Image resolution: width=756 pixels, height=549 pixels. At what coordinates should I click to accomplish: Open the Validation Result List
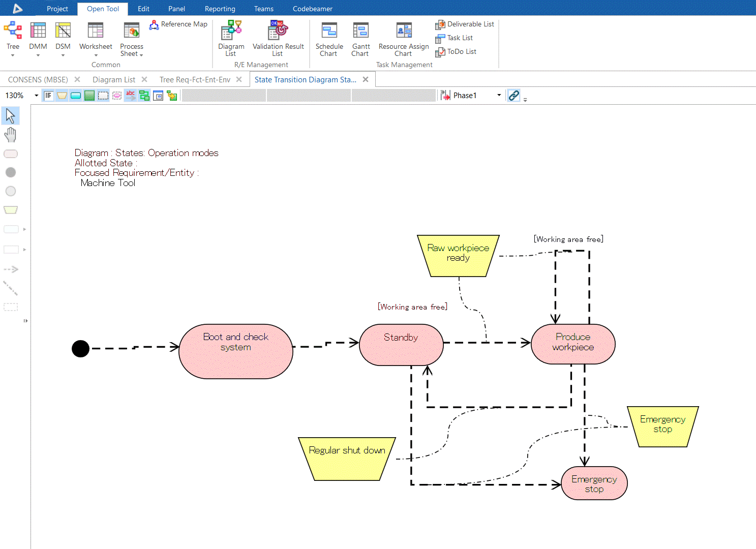(x=278, y=36)
